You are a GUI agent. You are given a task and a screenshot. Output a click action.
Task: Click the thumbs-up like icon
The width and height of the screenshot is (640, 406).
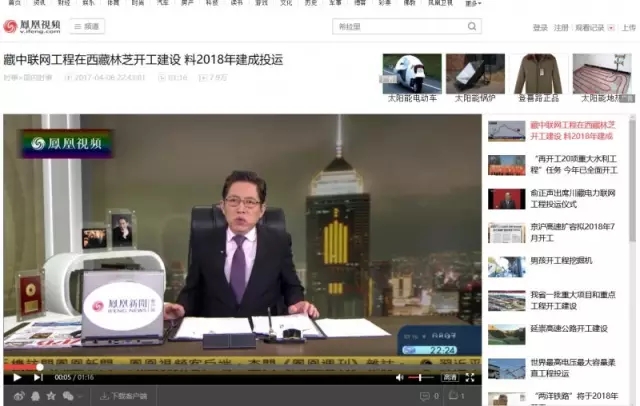[453, 395]
